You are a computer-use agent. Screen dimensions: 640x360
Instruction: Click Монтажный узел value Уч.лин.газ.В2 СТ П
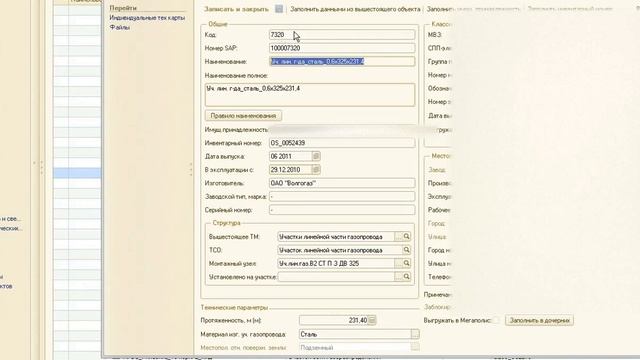coord(336,263)
